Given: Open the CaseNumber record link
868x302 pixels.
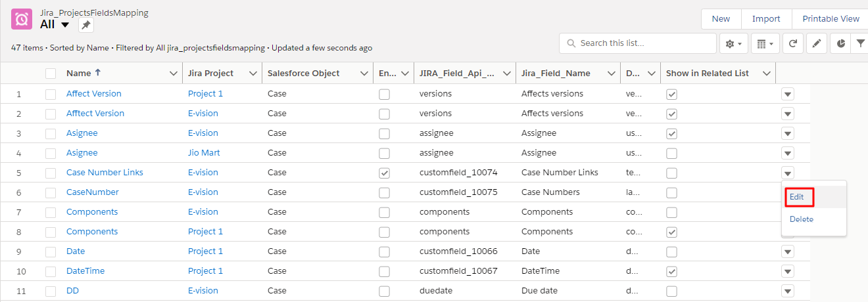Looking at the screenshot, I should click(93, 192).
